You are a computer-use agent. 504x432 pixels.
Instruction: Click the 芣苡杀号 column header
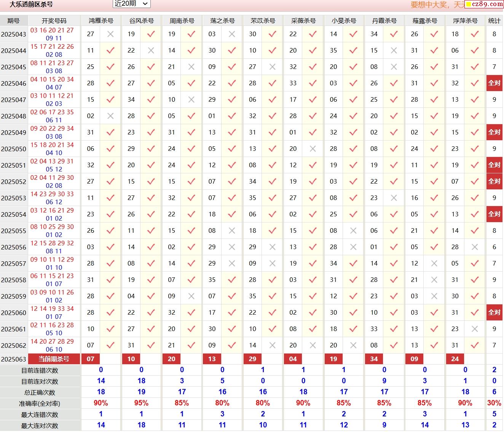pos(263,21)
